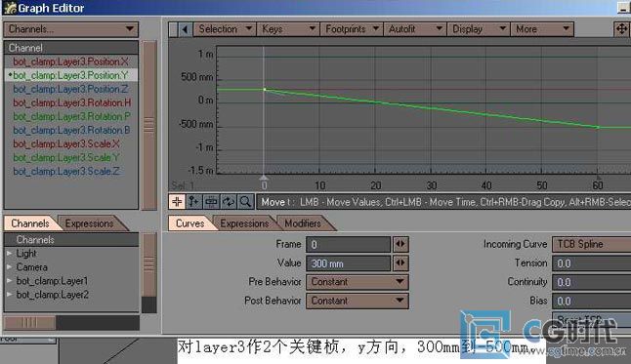Select bot_clamp:Layer3.Scale.Z channel
This screenshot has width=631, height=364.
click(x=71, y=171)
